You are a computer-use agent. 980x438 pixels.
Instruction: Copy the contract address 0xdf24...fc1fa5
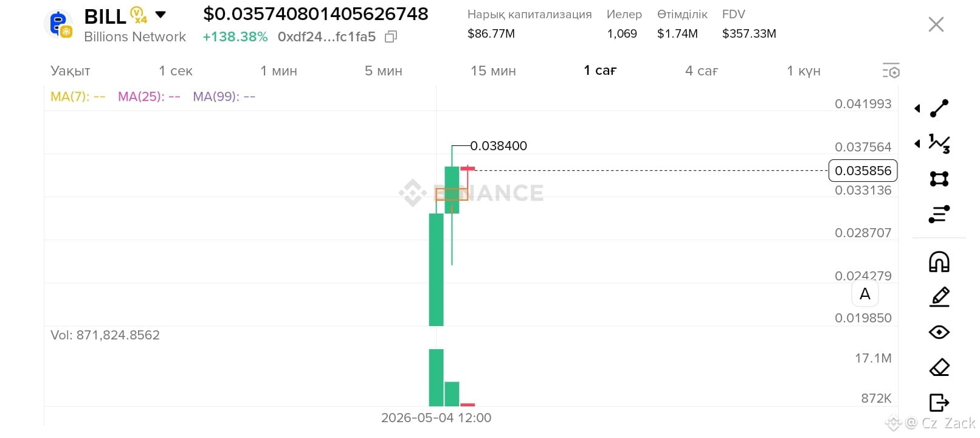tap(391, 37)
